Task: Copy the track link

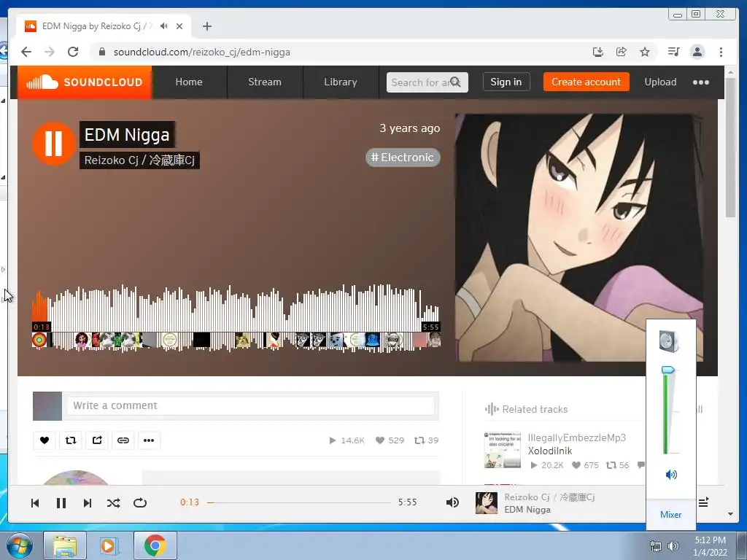Action: pyautogui.click(x=123, y=440)
